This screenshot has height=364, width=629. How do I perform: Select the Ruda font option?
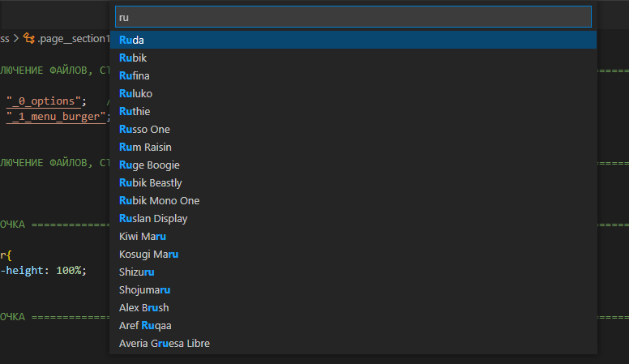pos(353,41)
